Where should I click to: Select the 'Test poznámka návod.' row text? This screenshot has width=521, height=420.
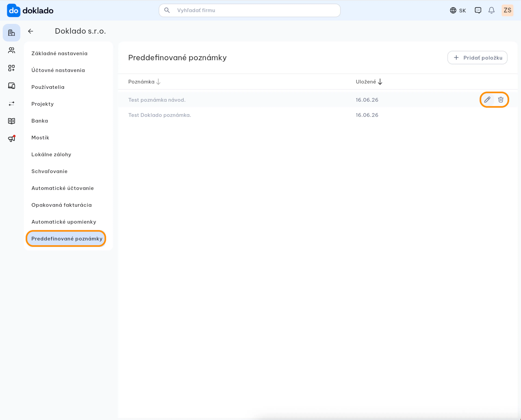coord(157,100)
